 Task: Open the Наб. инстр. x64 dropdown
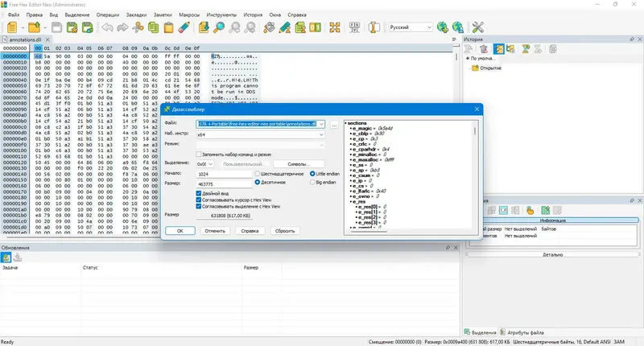tap(321, 134)
